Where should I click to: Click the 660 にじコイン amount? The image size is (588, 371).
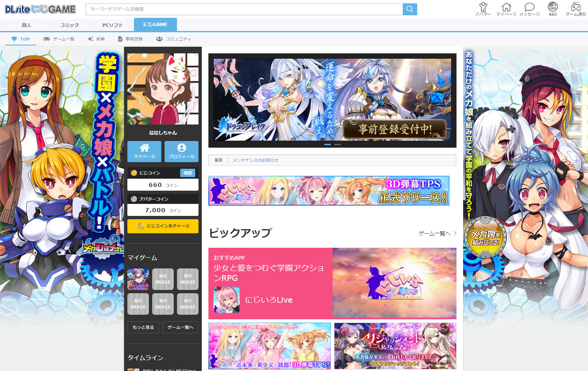[155, 185]
